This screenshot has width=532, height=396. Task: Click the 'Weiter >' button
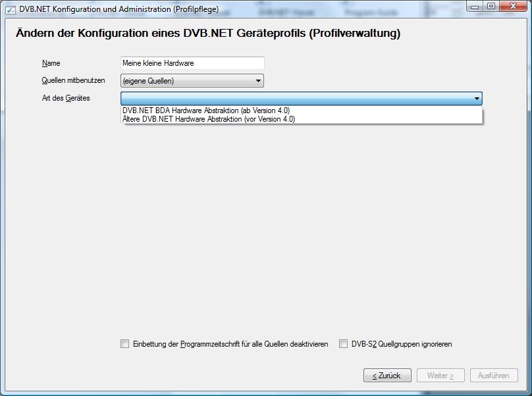click(440, 376)
